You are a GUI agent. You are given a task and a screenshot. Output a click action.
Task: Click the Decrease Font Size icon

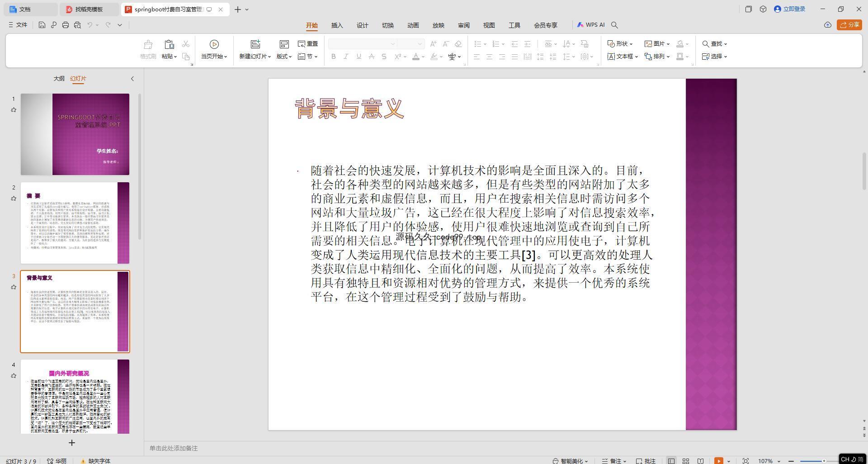pyautogui.click(x=446, y=44)
